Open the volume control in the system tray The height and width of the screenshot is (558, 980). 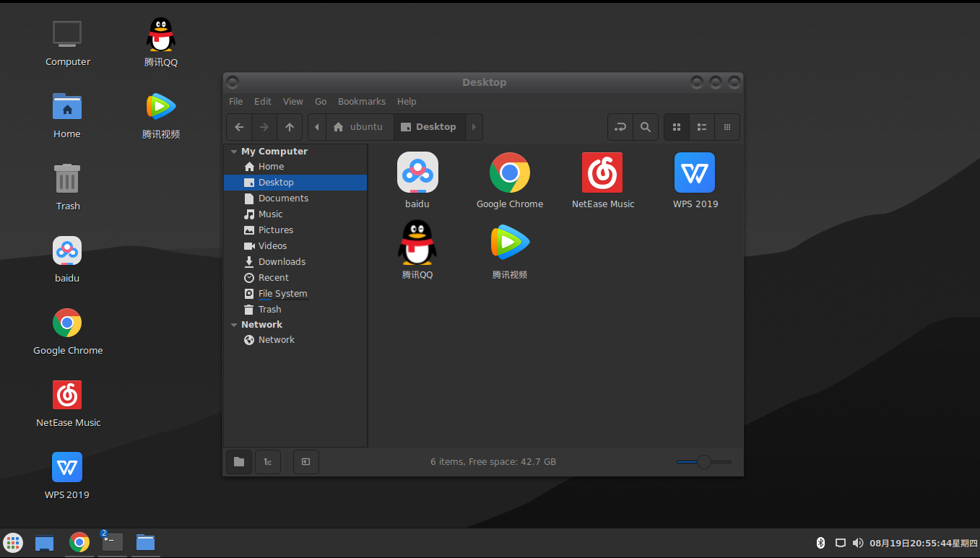[858, 543]
